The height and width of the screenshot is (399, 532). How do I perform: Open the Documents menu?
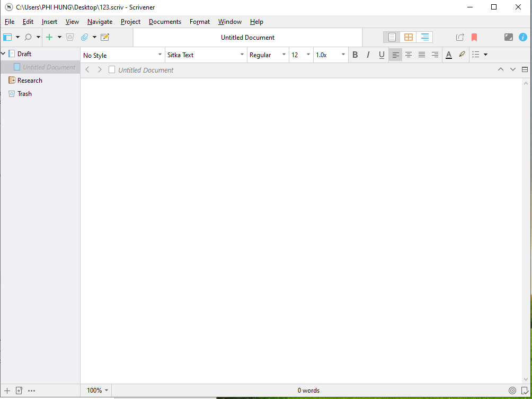click(165, 22)
